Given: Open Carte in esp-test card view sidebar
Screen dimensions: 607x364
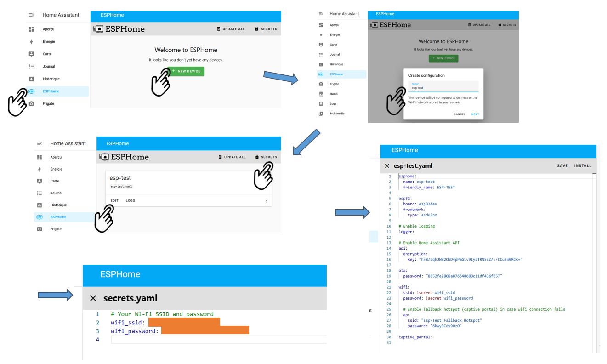Looking at the screenshot, I should coord(55,181).
